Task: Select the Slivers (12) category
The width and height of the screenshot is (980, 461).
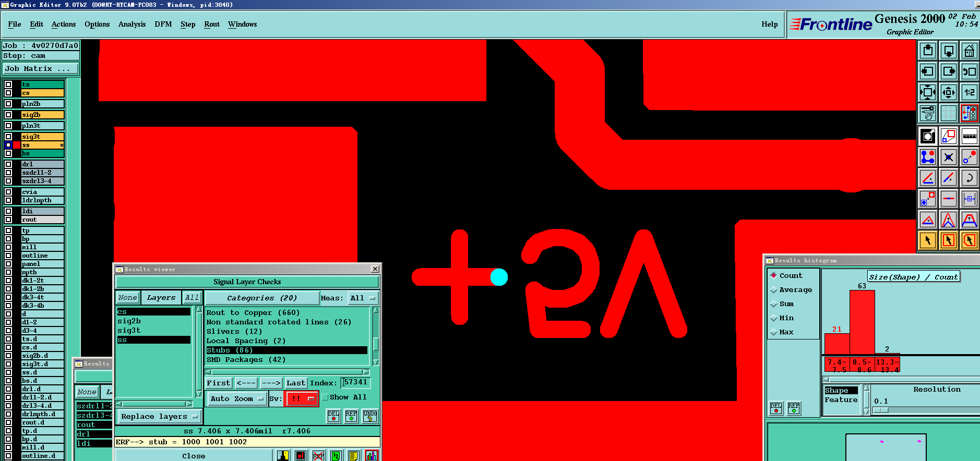Action: click(234, 332)
